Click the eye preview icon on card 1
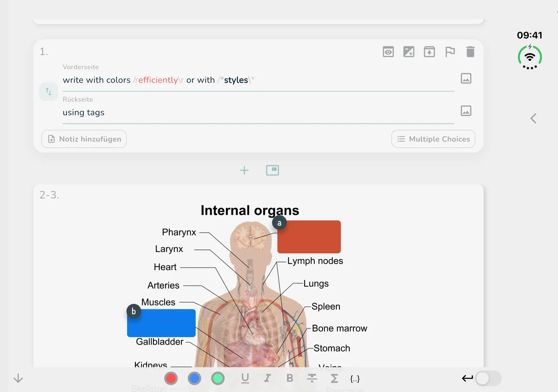The image size is (558, 392). (388, 52)
